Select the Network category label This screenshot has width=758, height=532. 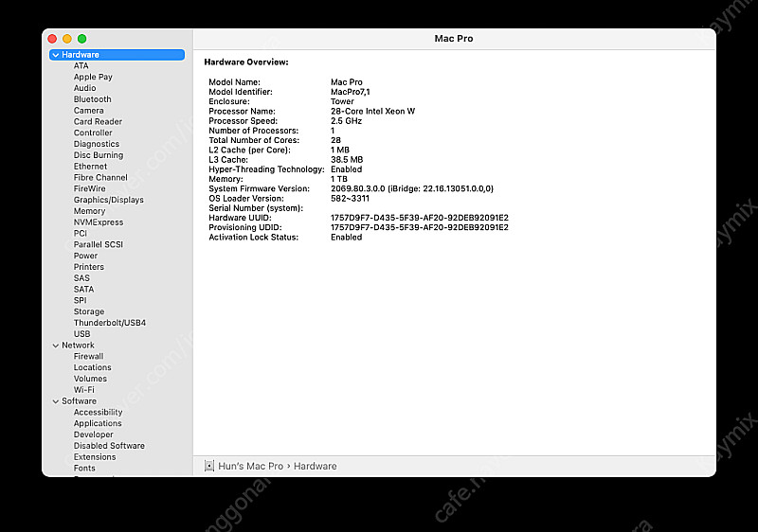pyautogui.click(x=78, y=346)
